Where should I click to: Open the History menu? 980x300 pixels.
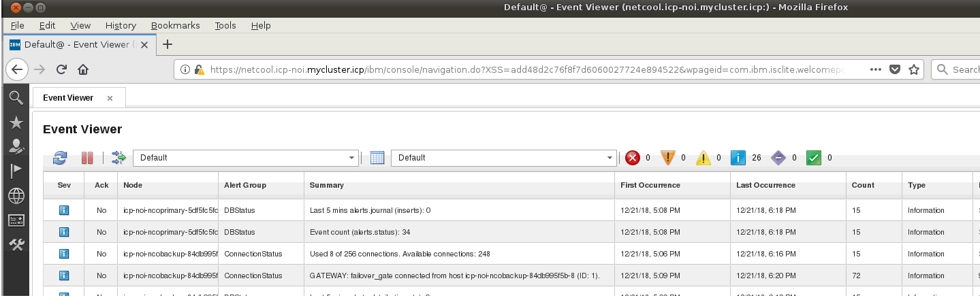pyautogui.click(x=121, y=25)
